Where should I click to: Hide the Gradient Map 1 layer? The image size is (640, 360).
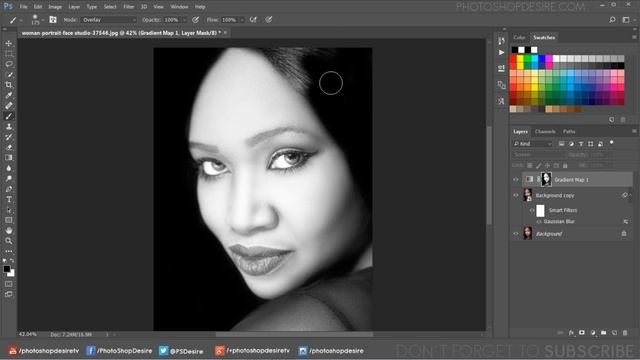[516, 180]
